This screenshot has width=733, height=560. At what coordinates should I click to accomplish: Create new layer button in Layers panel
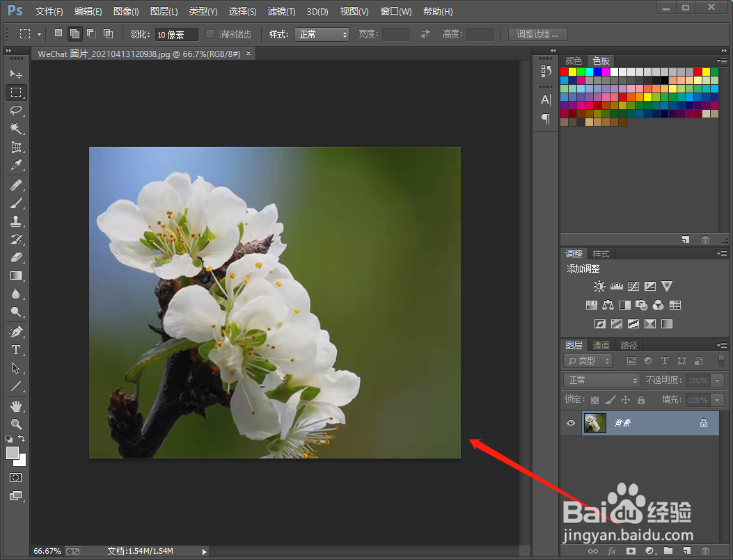(x=686, y=551)
